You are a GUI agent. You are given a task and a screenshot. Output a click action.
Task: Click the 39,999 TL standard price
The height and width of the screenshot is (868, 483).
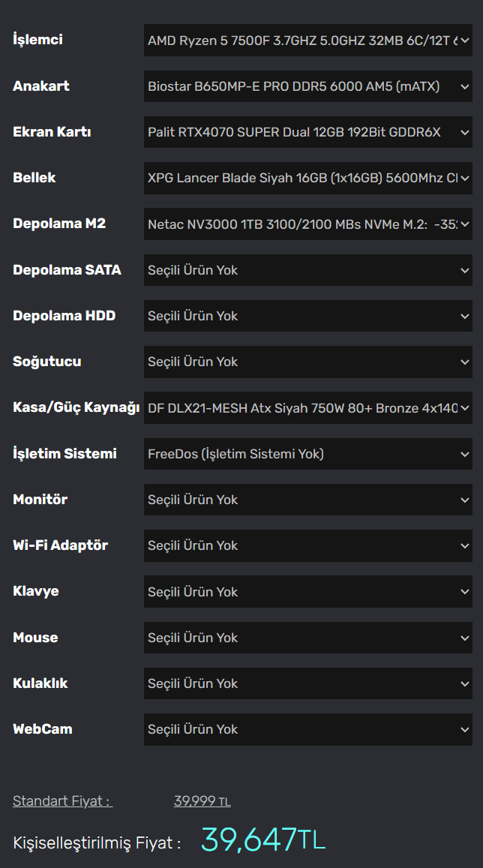[202, 801]
